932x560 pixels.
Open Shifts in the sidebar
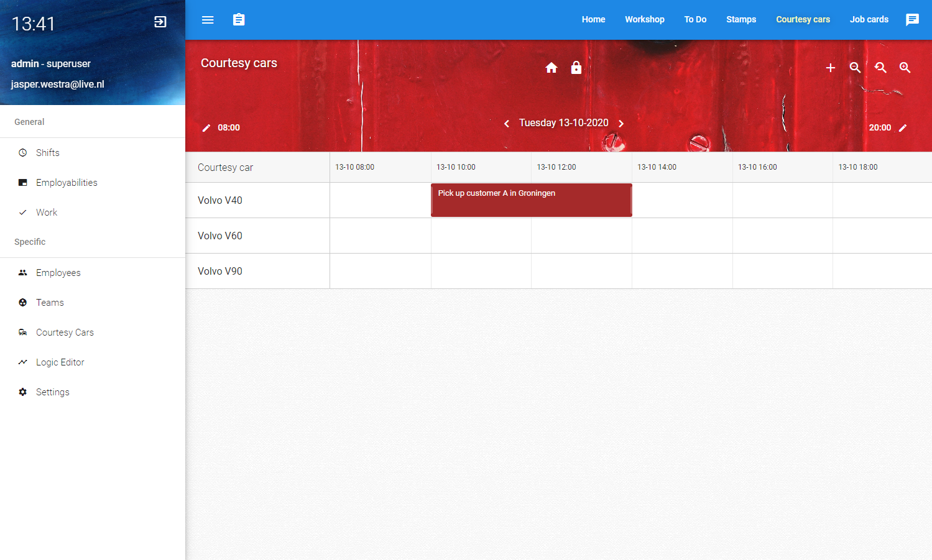(x=93, y=153)
